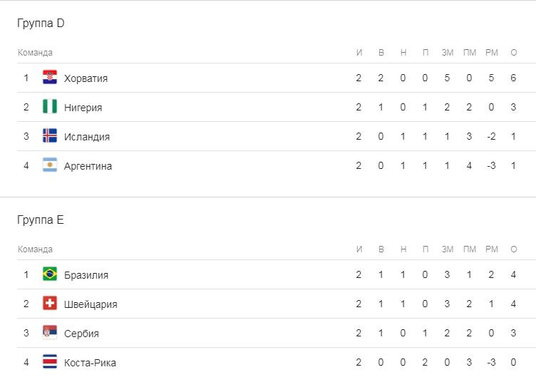Click the Группа D heading

[x=41, y=24]
